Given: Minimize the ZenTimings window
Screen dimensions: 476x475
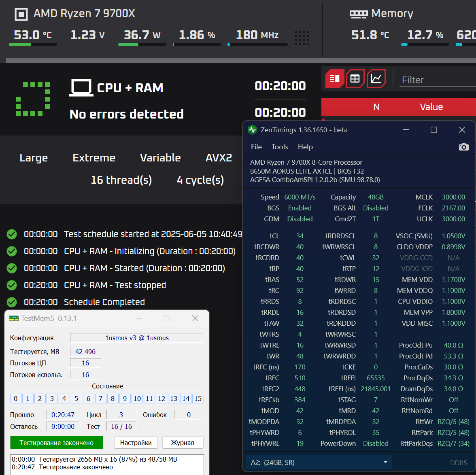Looking at the screenshot, I should pos(406,130).
